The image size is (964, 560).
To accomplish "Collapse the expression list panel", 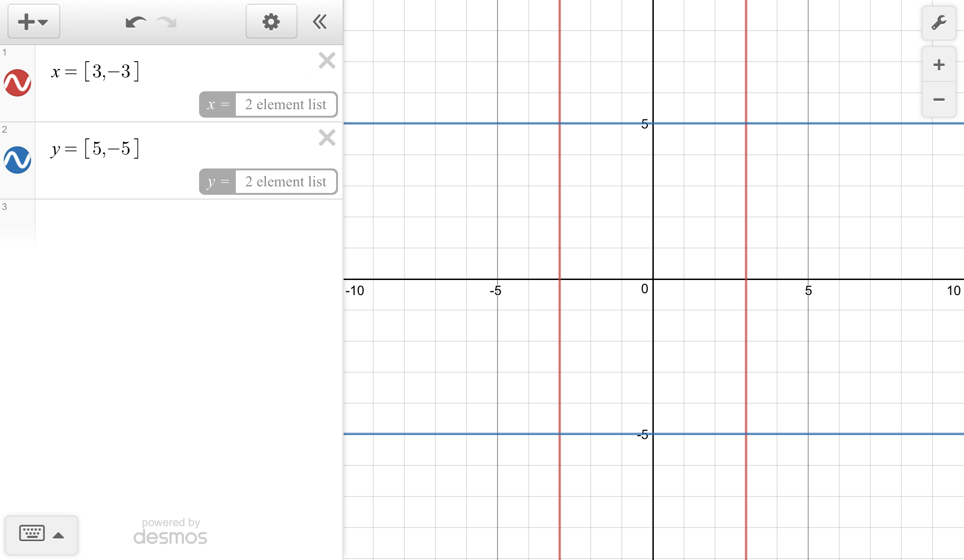I will [320, 22].
